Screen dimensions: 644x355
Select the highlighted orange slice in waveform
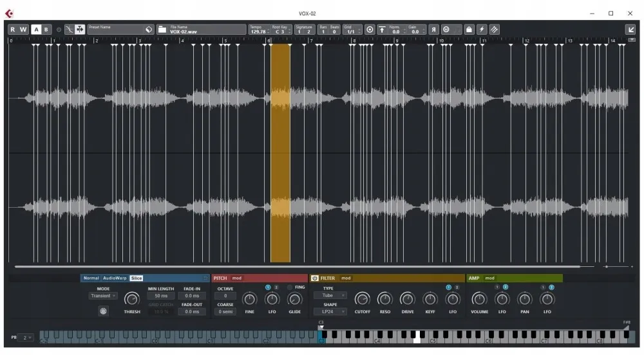281,153
